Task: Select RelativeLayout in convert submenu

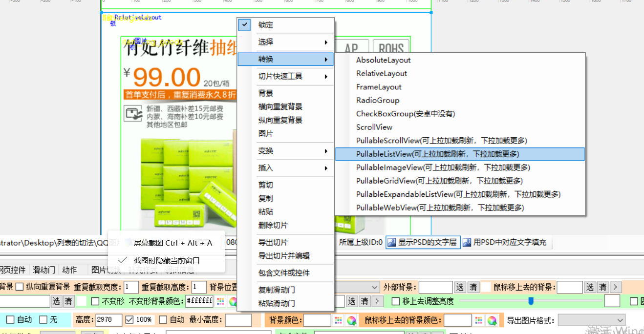Action: [x=460, y=73]
